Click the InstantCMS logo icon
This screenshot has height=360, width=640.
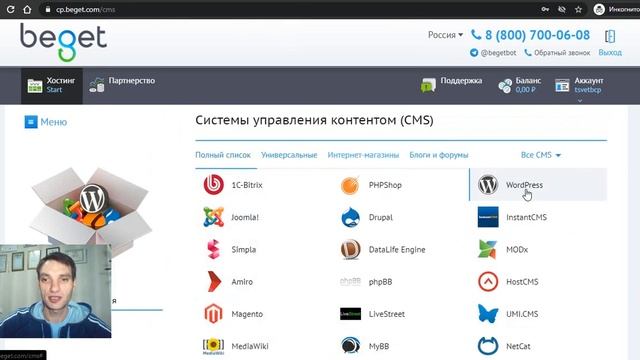488,217
